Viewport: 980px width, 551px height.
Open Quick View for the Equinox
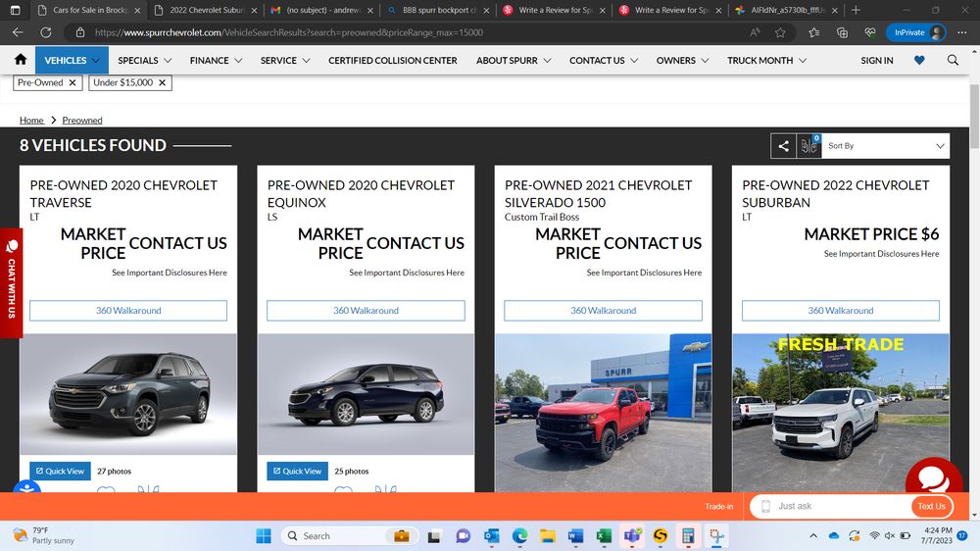point(298,471)
